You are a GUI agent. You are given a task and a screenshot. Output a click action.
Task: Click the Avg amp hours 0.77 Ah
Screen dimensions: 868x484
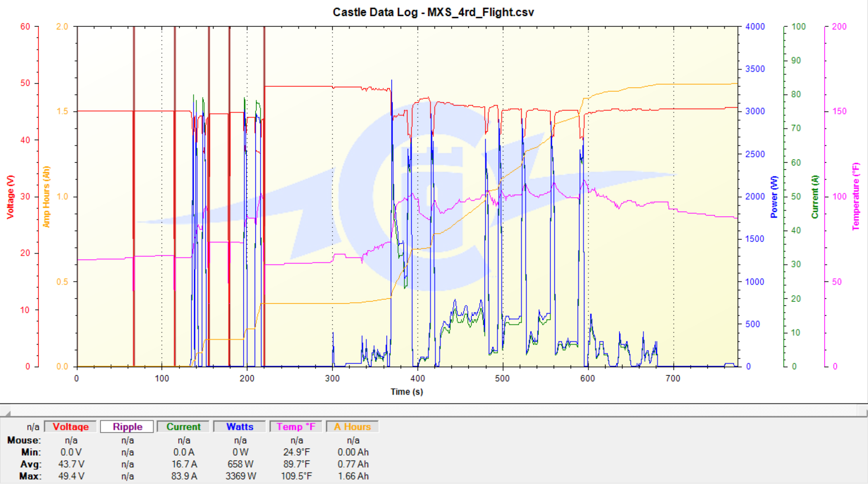[x=353, y=464]
